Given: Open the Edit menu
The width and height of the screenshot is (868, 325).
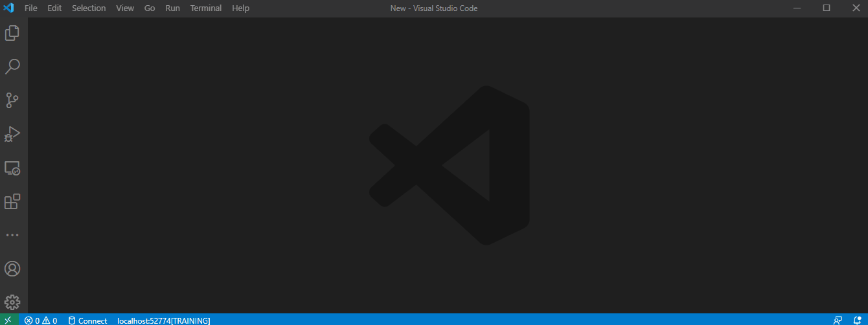Looking at the screenshot, I should (54, 8).
